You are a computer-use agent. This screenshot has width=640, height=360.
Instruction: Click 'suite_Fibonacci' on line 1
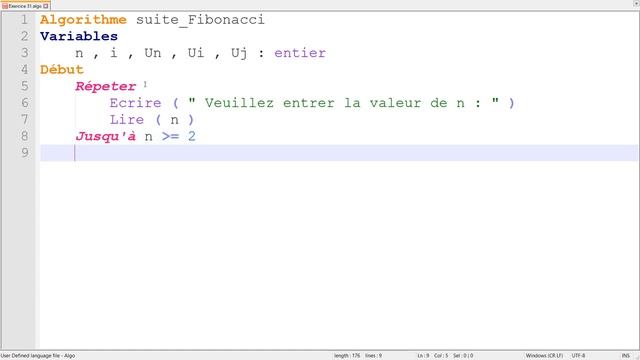point(200,20)
